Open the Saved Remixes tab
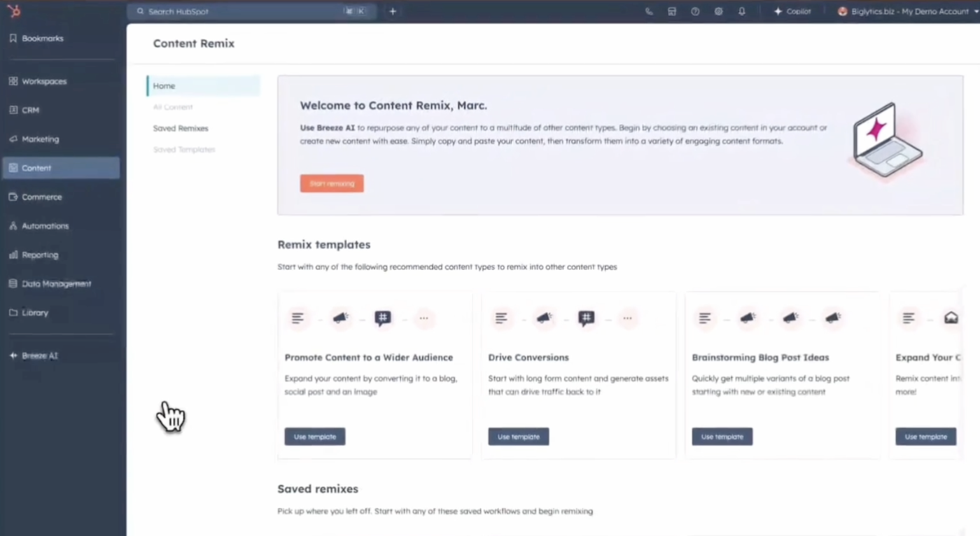The height and width of the screenshot is (536, 980). click(x=181, y=128)
